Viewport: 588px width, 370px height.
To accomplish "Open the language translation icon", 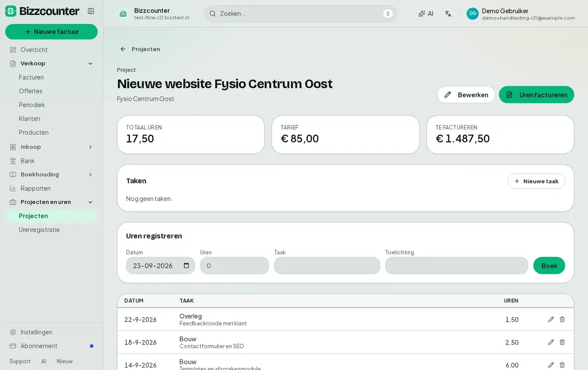I will click(448, 14).
